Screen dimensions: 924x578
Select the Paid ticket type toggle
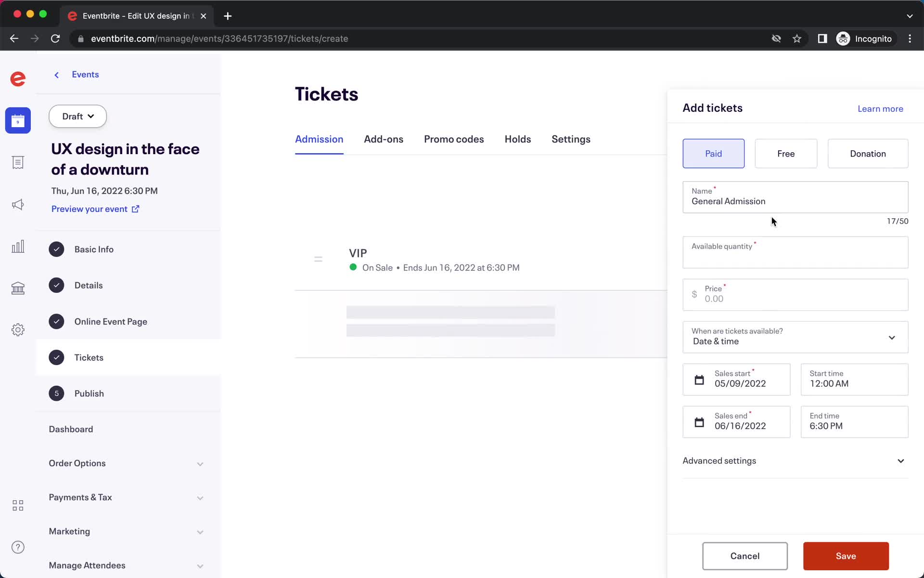713,153
